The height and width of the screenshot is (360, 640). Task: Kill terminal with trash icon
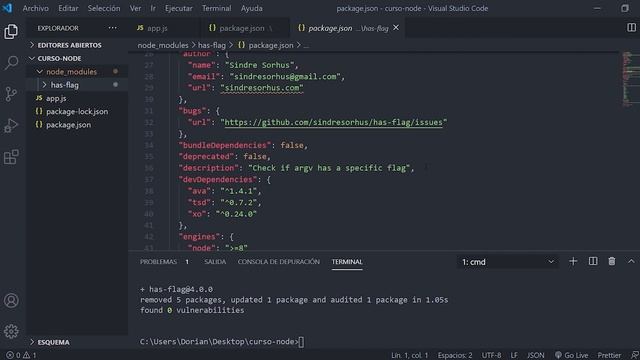click(x=611, y=262)
